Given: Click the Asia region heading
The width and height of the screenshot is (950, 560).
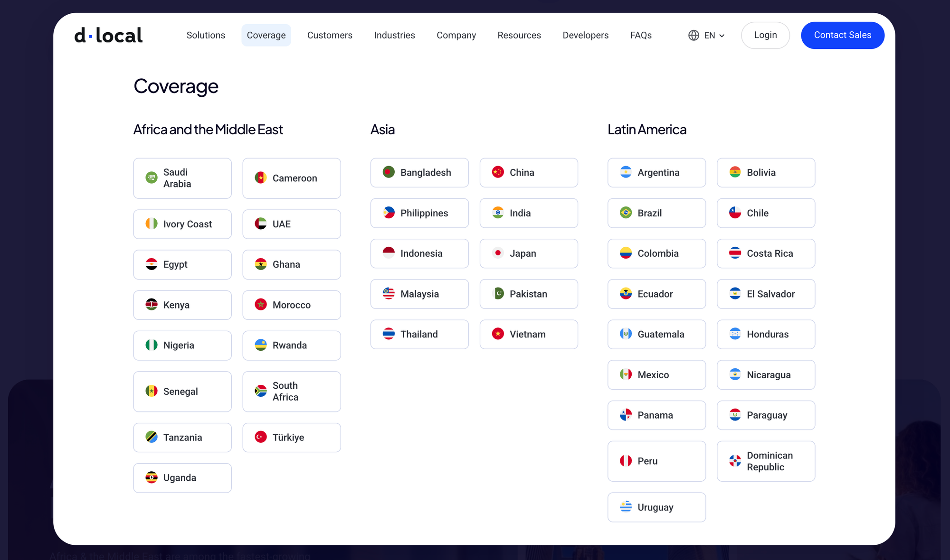Looking at the screenshot, I should (382, 130).
